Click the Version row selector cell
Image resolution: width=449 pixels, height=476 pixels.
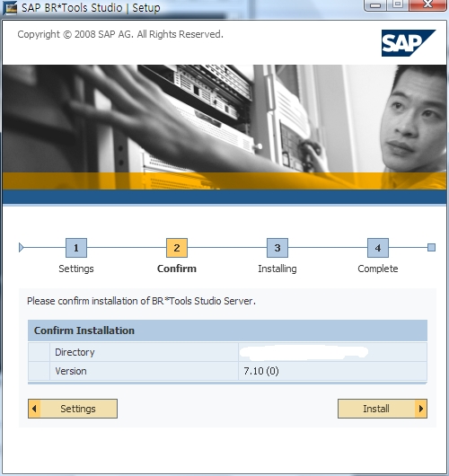click(39, 371)
